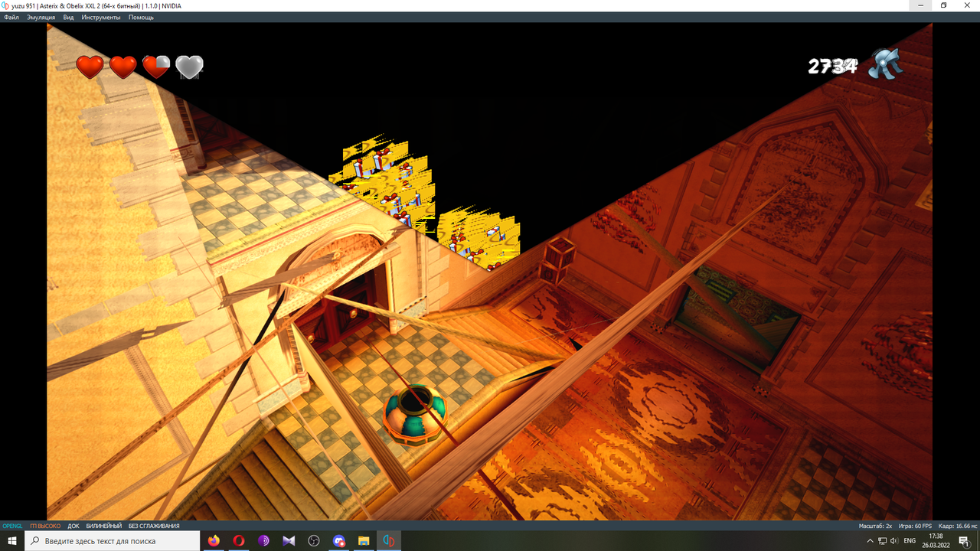Toggle the БЕЗ СГЛАЖИВАНИЯ anti-aliasing button
The height and width of the screenshot is (551, 980).
pos(154,526)
